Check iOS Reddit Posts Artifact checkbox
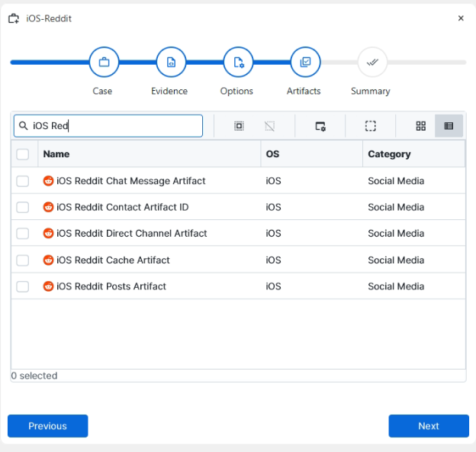The width and height of the screenshot is (476, 452). click(23, 286)
